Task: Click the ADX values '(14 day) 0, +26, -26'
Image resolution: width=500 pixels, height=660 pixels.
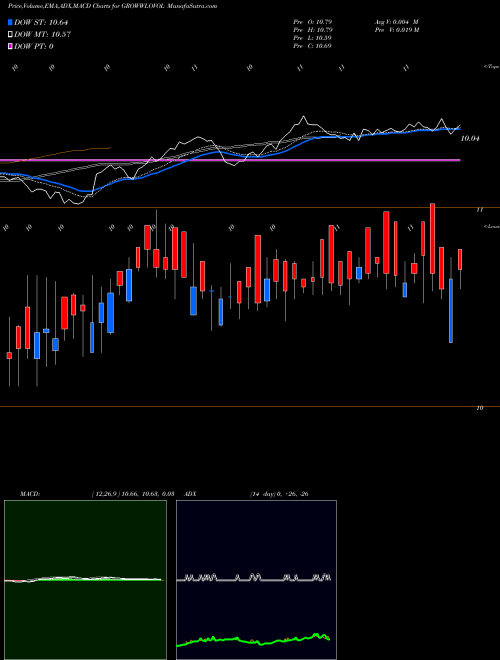Action: [x=279, y=494]
